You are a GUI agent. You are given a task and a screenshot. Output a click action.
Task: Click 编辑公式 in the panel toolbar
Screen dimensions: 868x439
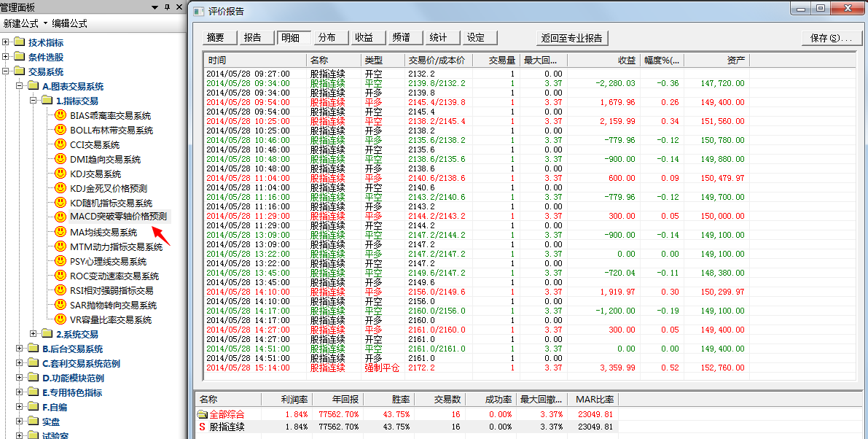pos(69,23)
